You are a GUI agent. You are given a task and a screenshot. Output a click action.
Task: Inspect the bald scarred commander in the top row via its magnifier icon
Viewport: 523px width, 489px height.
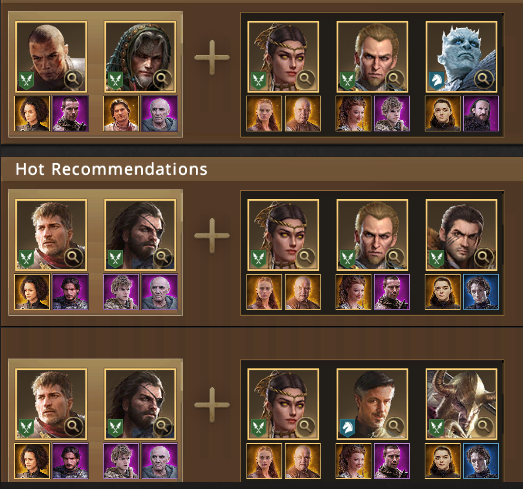click(x=73, y=79)
